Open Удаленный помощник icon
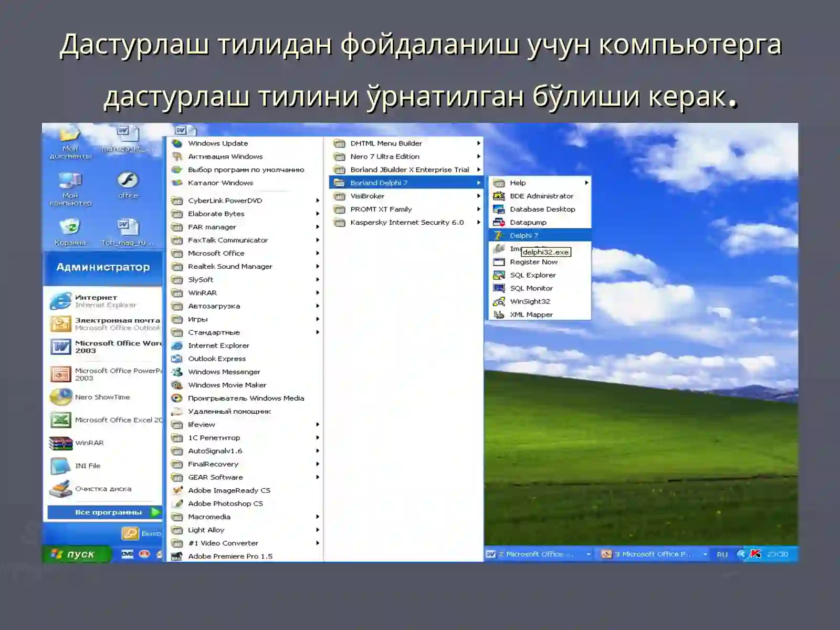The width and height of the screenshot is (840, 630). point(177,411)
